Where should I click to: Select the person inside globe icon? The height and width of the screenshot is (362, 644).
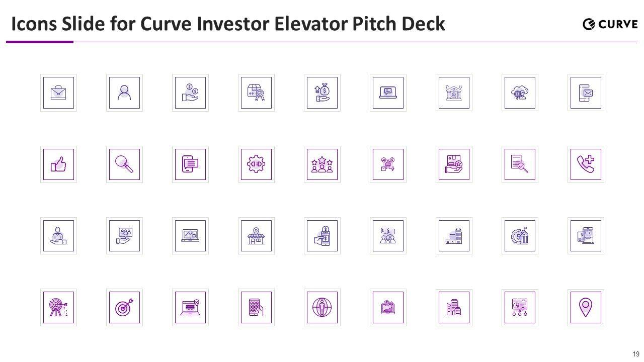tap(322, 307)
